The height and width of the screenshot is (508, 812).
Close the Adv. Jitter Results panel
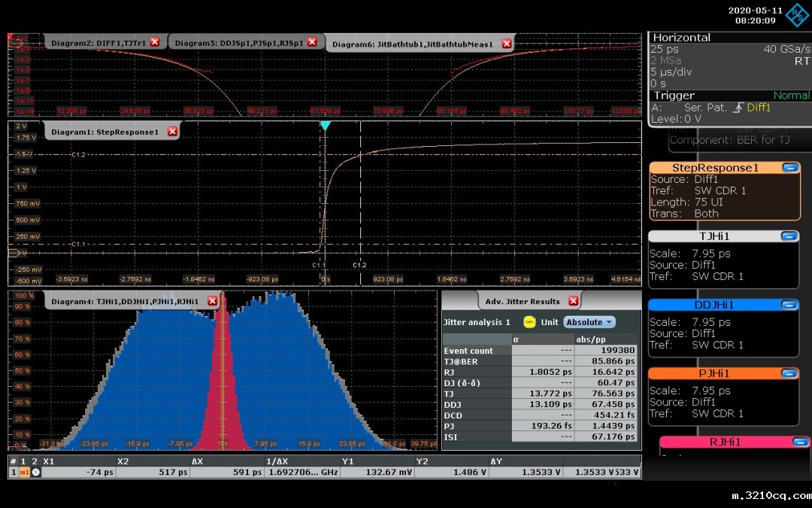pyautogui.click(x=574, y=301)
